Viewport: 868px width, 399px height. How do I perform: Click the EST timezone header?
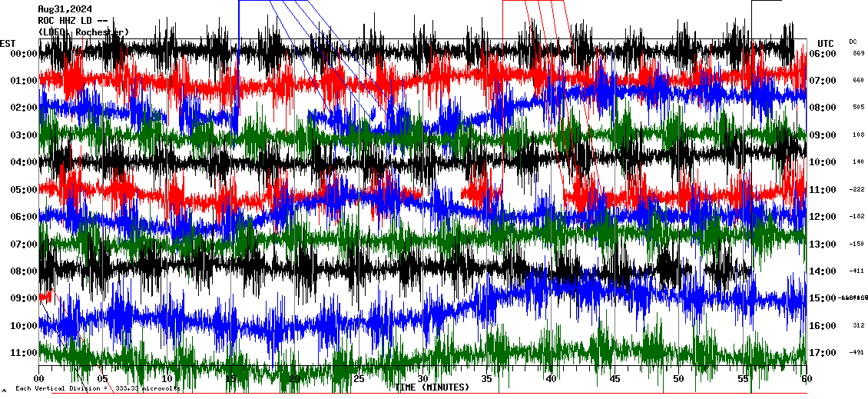[8, 42]
